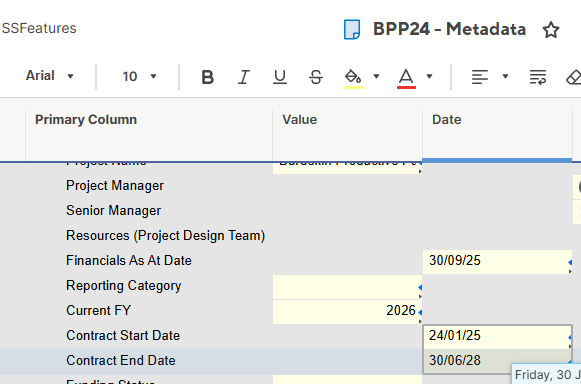
Task: Click the clear formatting eraser icon
Action: tap(574, 77)
